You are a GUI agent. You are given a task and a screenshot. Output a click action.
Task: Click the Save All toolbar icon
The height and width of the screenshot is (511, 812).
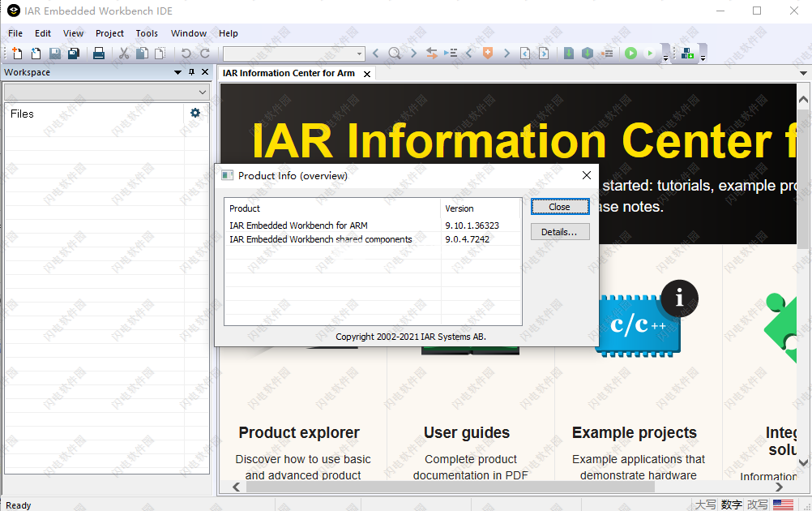pos(74,54)
